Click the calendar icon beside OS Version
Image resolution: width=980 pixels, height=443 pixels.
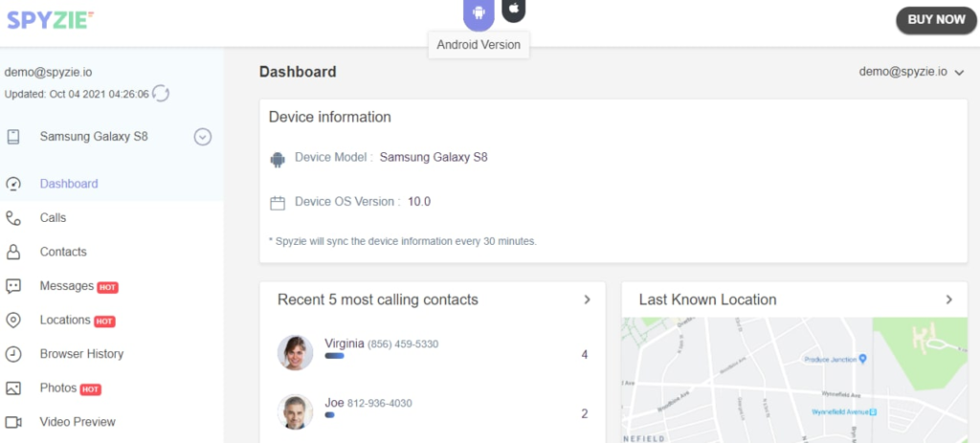click(x=277, y=203)
